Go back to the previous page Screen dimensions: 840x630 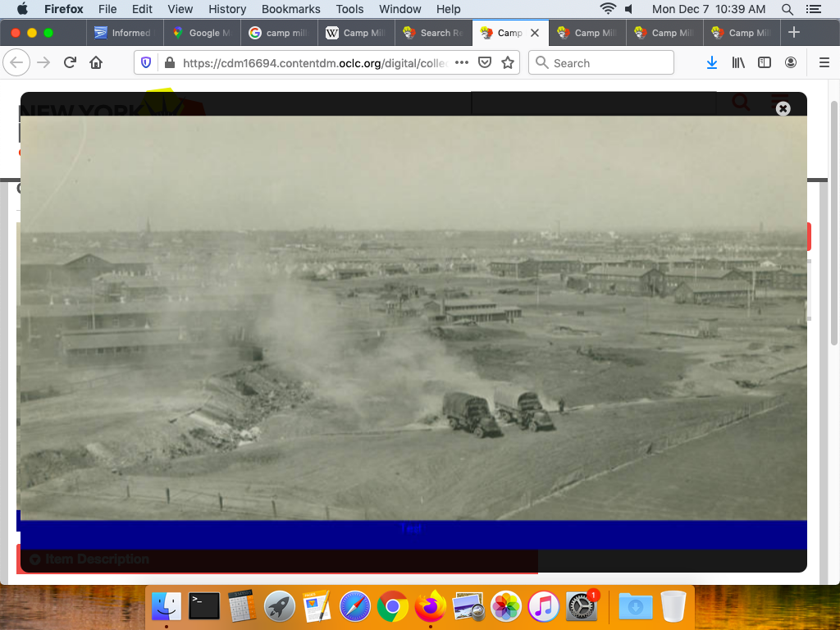click(x=17, y=63)
